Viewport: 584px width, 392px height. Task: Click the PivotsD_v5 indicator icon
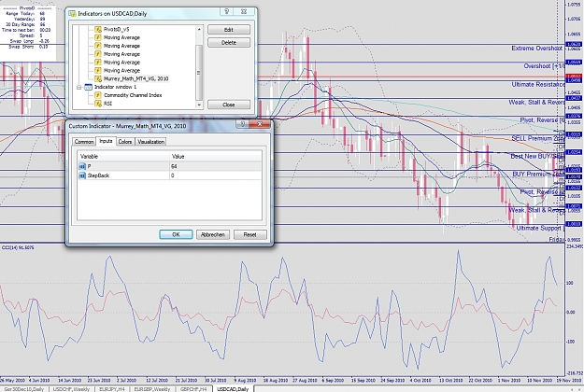(98, 29)
